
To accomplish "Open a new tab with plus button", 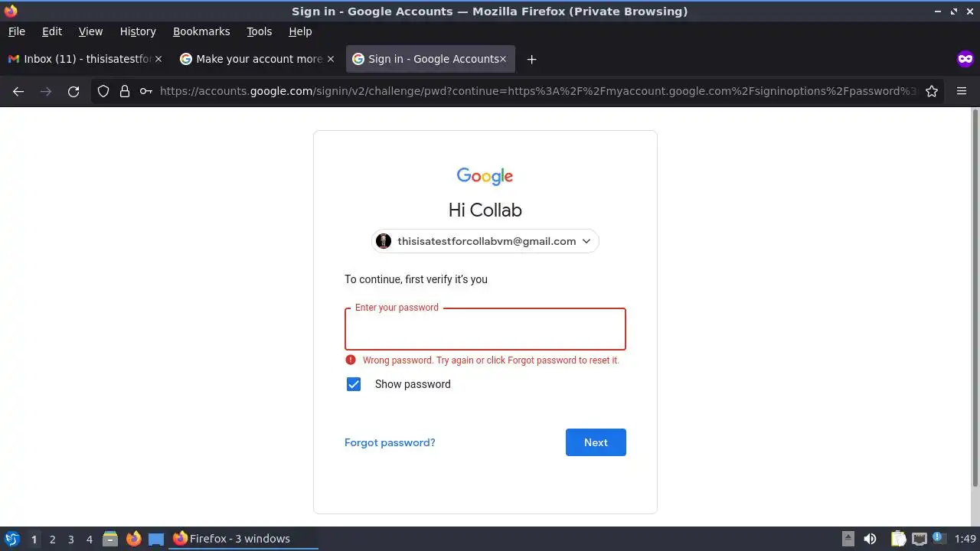I will coord(531,59).
